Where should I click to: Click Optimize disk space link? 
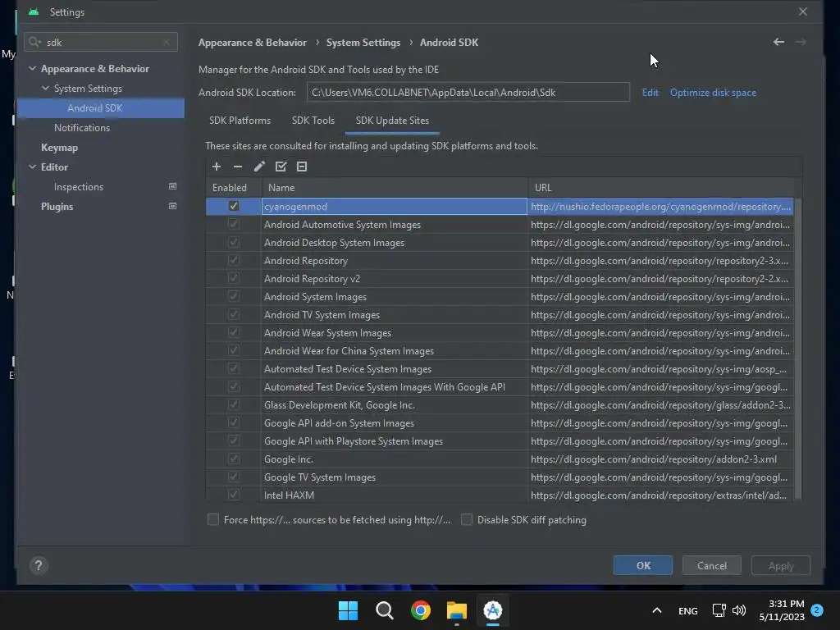(713, 93)
